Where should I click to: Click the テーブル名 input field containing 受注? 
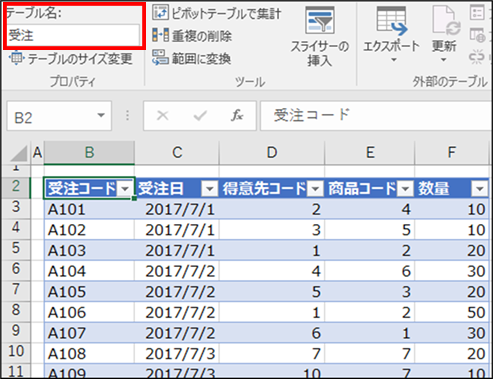73,35
